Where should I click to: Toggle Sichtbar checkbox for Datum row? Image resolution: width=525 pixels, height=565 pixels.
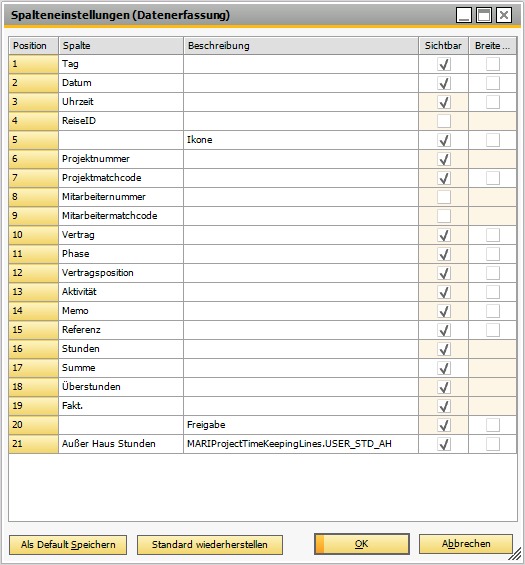point(444,83)
